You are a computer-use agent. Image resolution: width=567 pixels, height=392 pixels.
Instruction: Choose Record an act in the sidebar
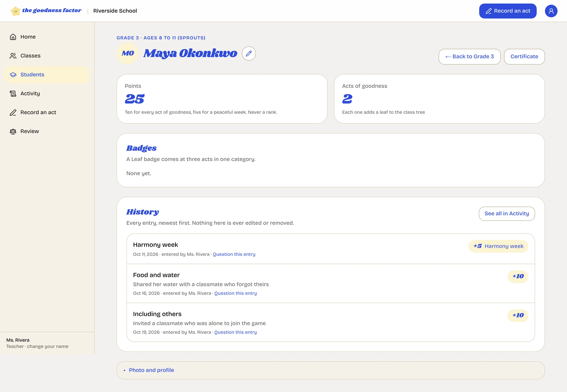click(47, 113)
